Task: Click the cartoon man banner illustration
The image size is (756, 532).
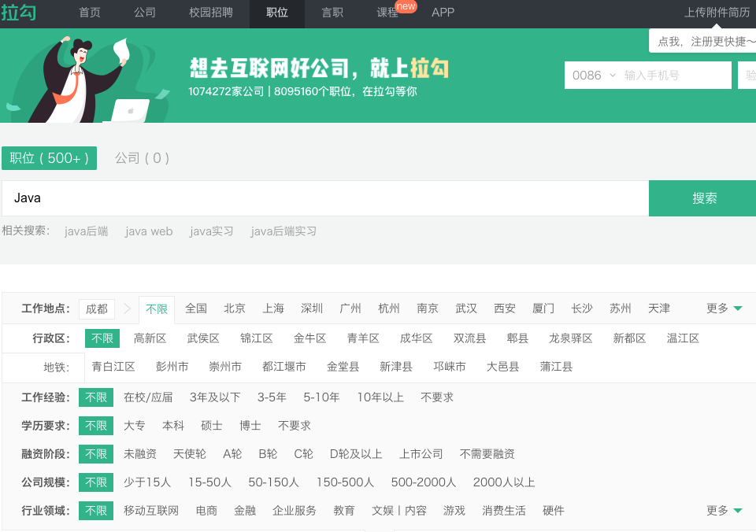Action: click(87, 78)
